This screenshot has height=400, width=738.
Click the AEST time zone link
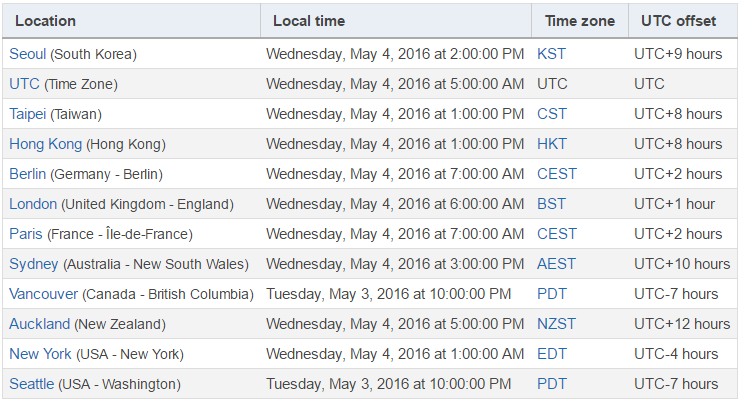tap(556, 264)
